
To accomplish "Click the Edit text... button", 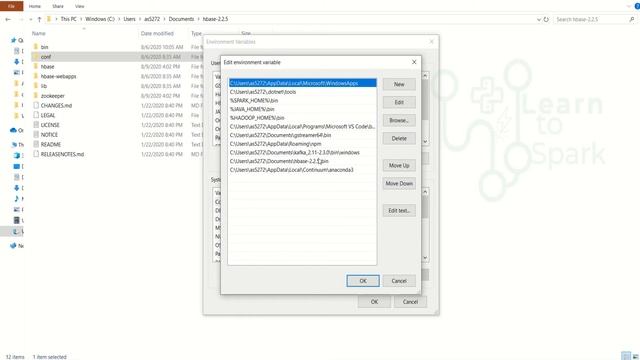I will (x=399, y=211).
